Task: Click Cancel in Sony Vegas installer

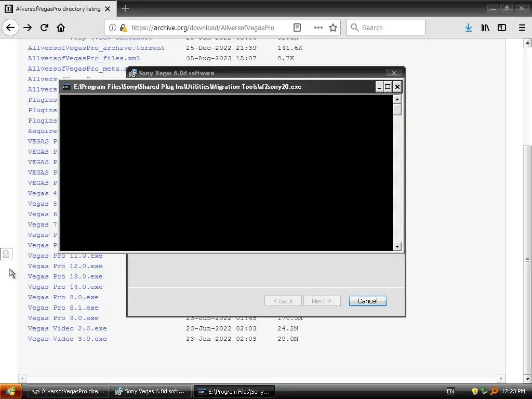Action: click(367, 301)
